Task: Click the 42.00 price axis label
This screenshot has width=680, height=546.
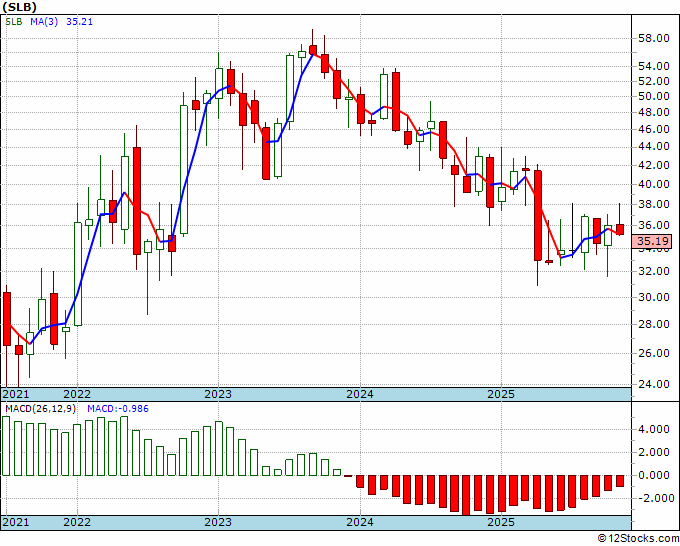Action: 654,165
